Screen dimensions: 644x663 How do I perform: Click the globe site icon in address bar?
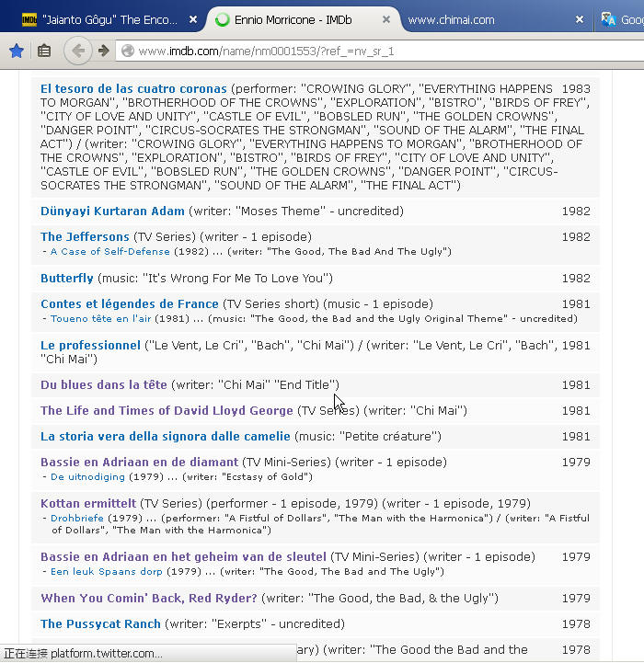tap(127, 51)
